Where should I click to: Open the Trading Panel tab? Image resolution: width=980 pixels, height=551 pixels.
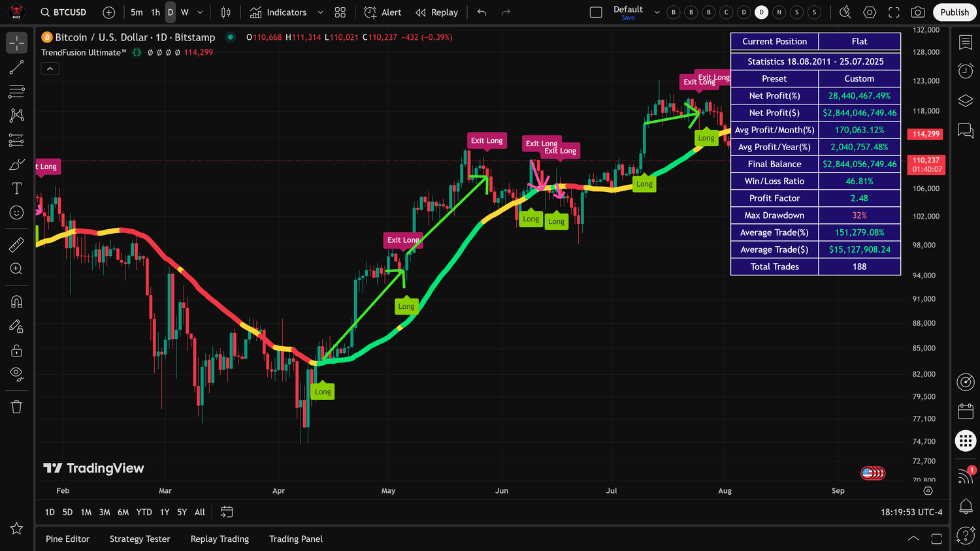[296, 539]
